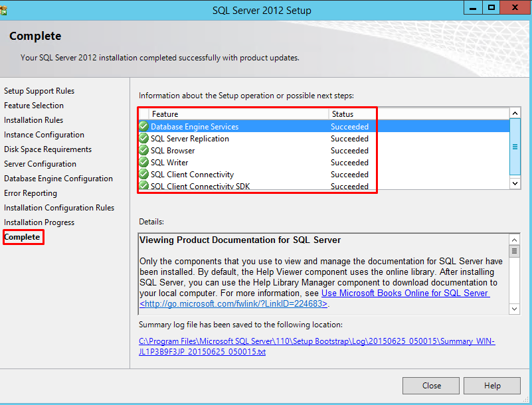Select the SQL Browser feature row
The height and width of the screenshot is (405, 532).
click(324, 150)
